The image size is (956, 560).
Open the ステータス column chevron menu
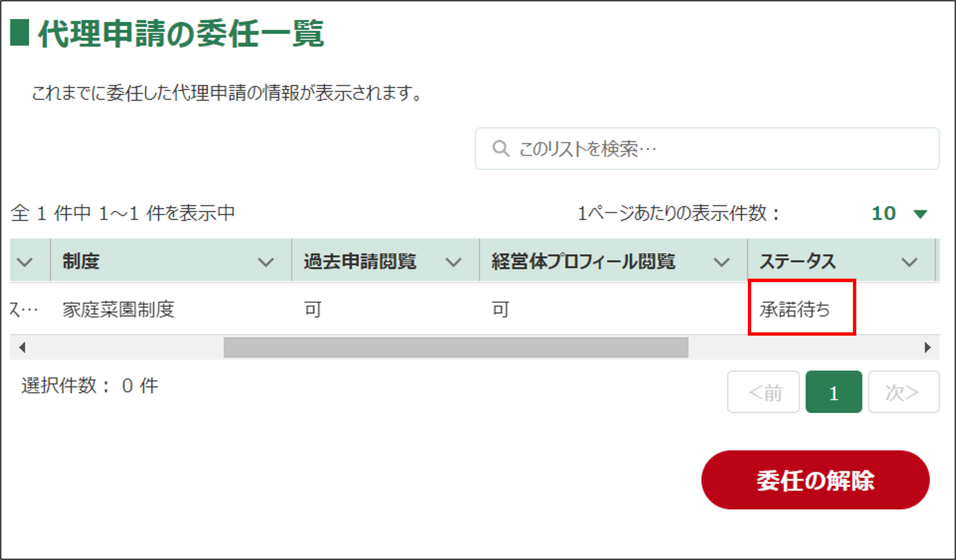tap(909, 262)
